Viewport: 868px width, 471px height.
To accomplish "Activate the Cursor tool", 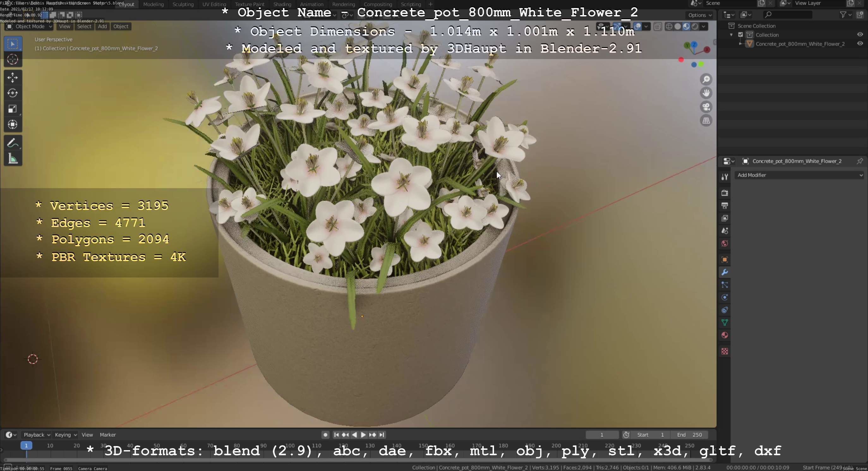I will click(x=12, y=60).
